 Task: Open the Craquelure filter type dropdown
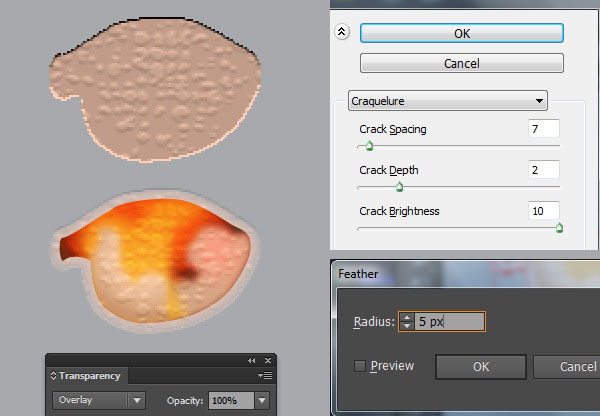[x=448, y=101]
